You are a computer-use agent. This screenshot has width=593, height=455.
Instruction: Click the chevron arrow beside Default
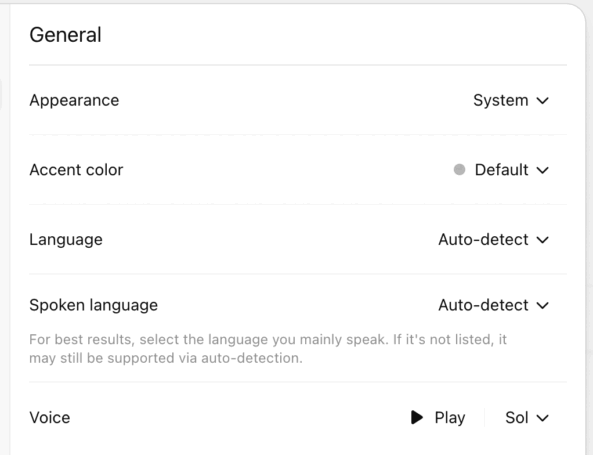point(543,170)
